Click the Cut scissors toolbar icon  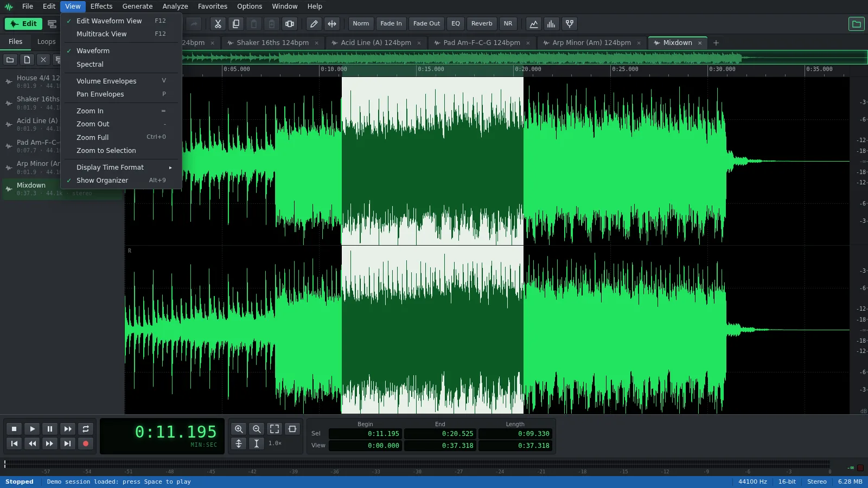click(x=218, y=24)
